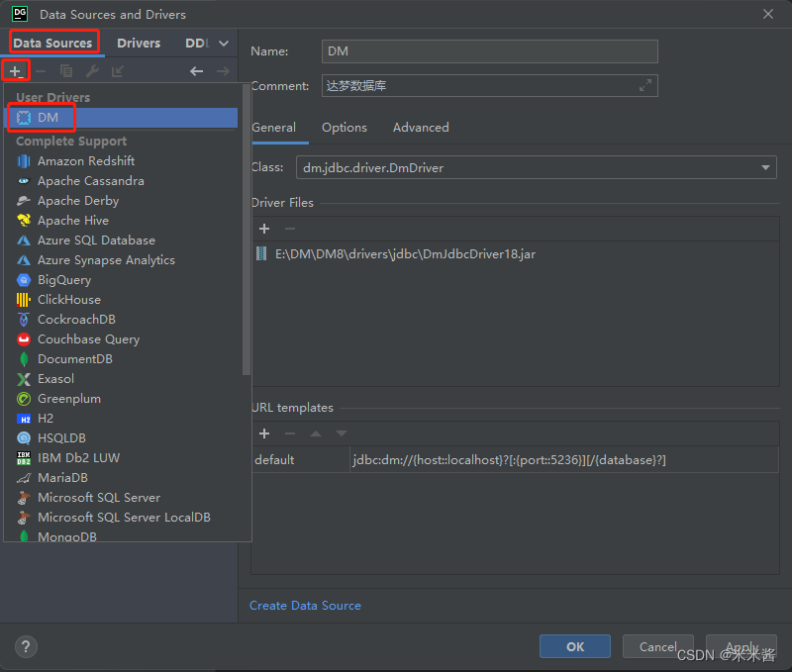This screenshot has height=672, width=792.
Task: Click the OK button
Action: [575, 646]
